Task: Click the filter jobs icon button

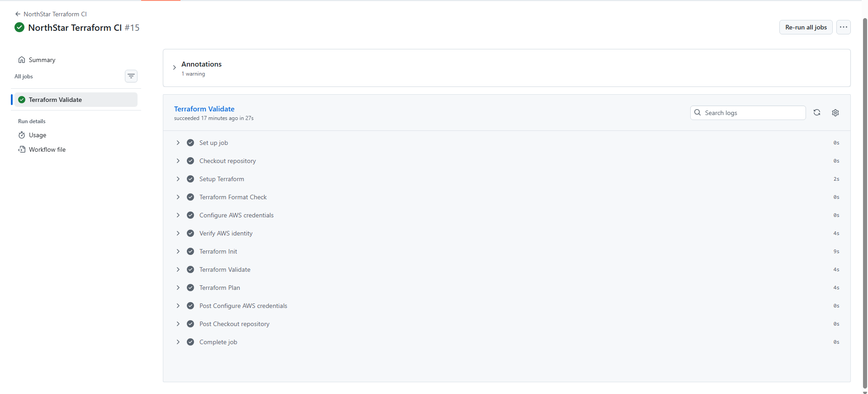Action: click(131, 76)
